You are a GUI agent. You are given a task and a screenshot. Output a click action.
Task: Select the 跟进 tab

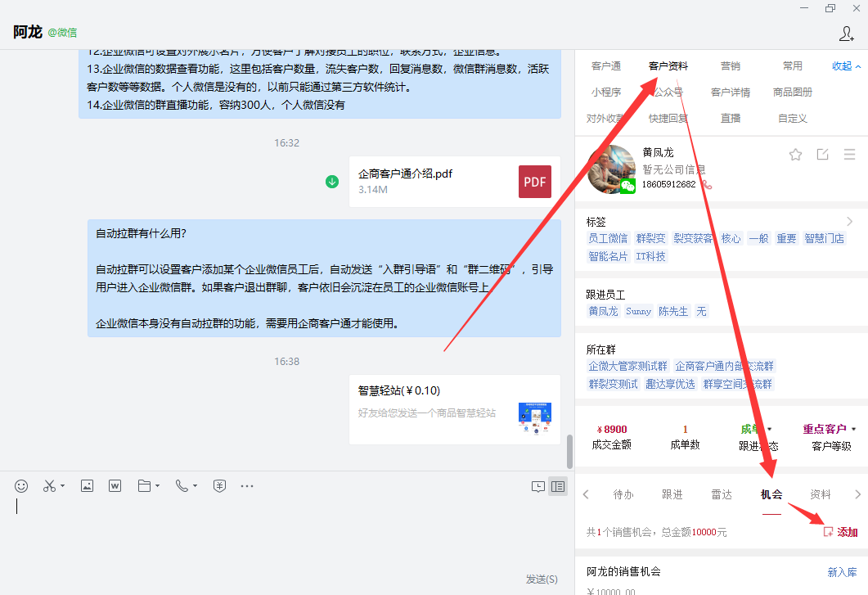coord(672,494)
